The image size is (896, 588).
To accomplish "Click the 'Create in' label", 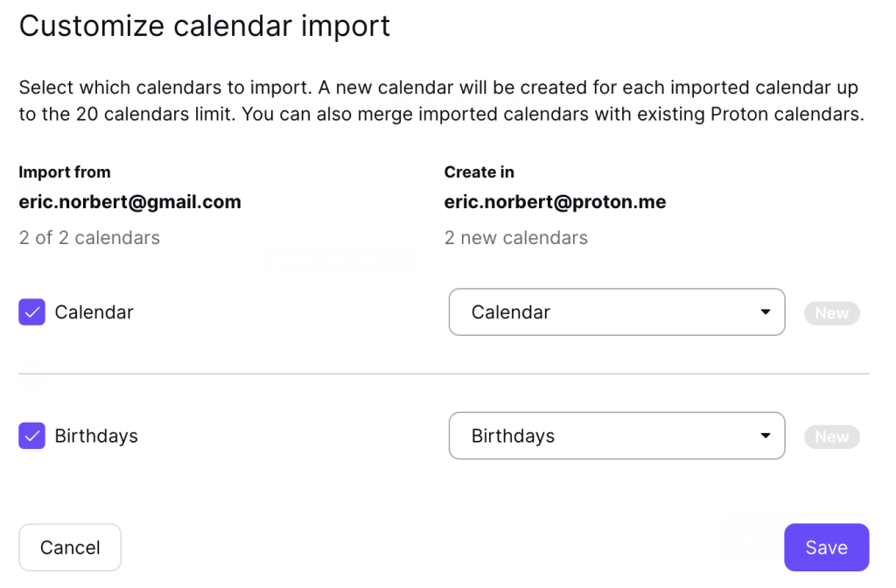I will 479,172.
